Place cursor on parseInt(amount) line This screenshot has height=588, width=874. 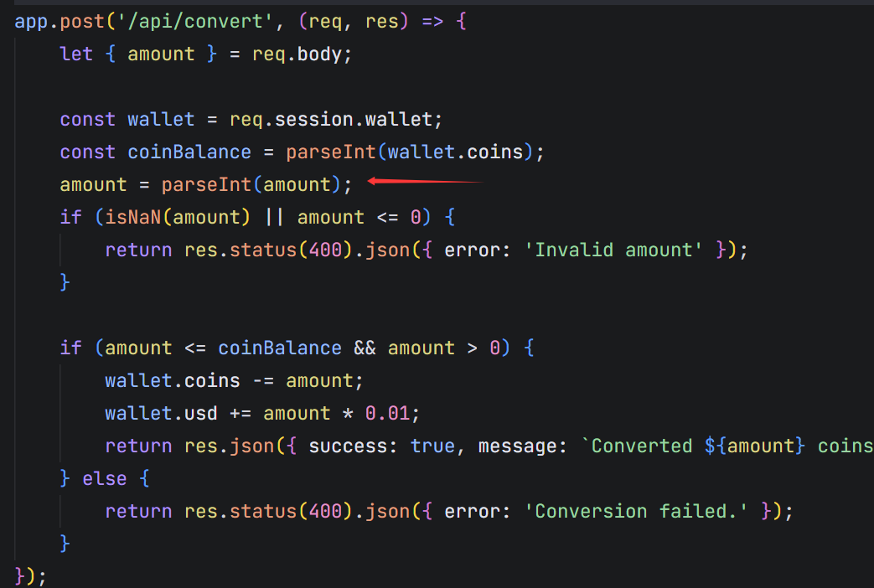click(x=205, y=184)
